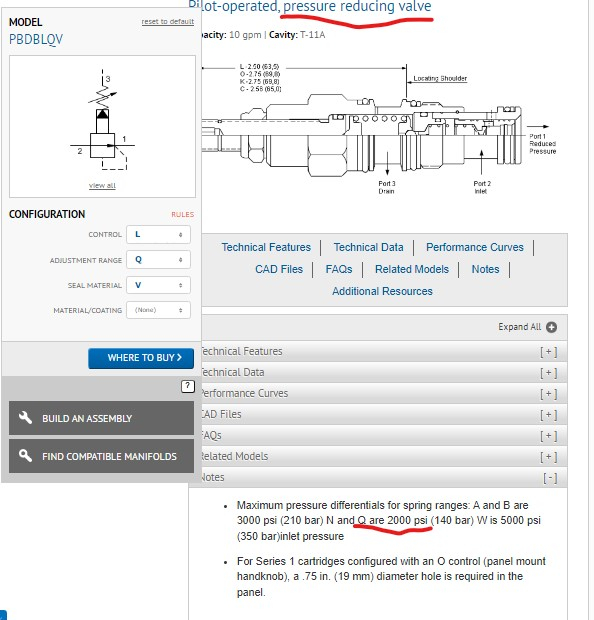Click the wrench icon on Build an Assembly
This screenshot has width=594, height=620.
(25, 418)
